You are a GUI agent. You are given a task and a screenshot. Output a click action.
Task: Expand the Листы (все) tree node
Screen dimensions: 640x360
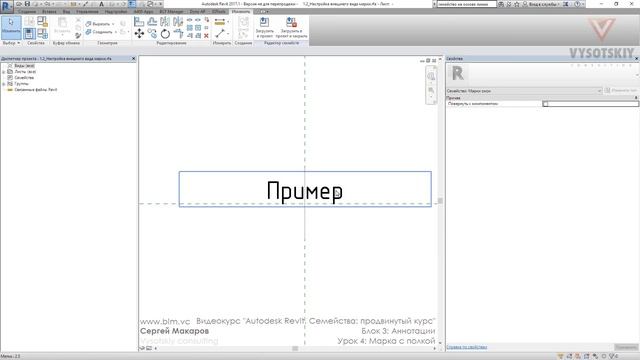[x=4, y=72]
